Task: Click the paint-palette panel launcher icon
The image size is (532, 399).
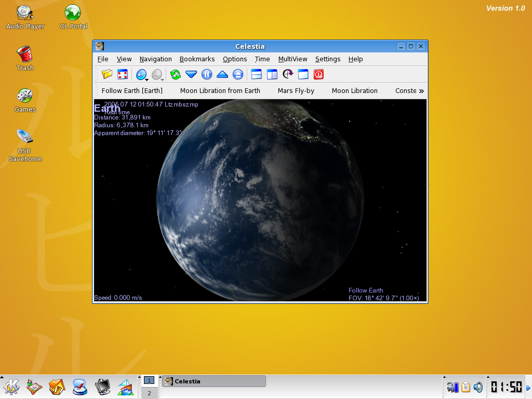Action: click(x=34, y=387)
